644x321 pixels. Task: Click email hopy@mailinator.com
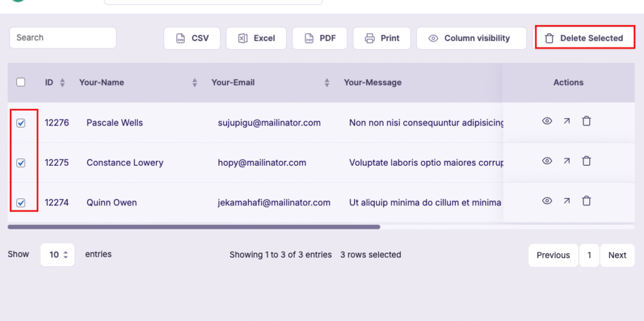point(262,163)
